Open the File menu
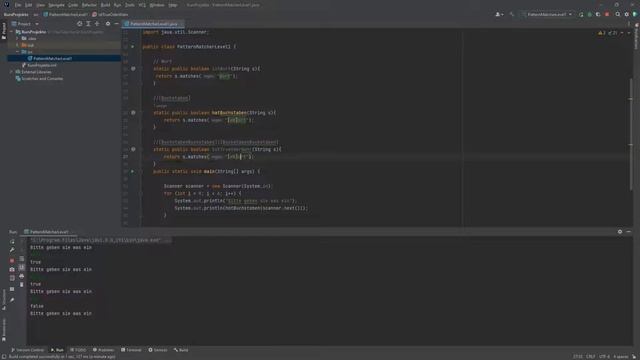The height and width of the screenshot is (360, 640). [x=18, y=5]
